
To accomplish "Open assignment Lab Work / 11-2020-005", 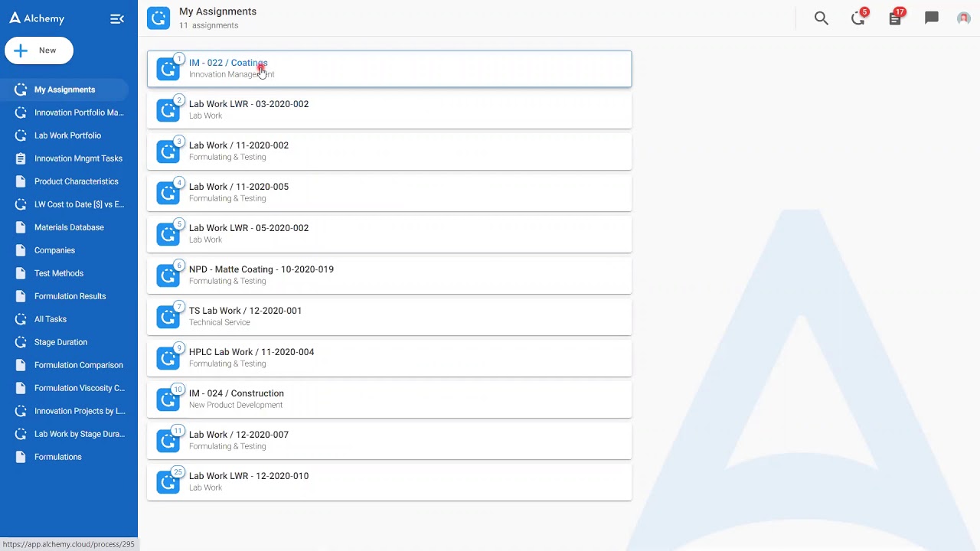I will point(389,193).
